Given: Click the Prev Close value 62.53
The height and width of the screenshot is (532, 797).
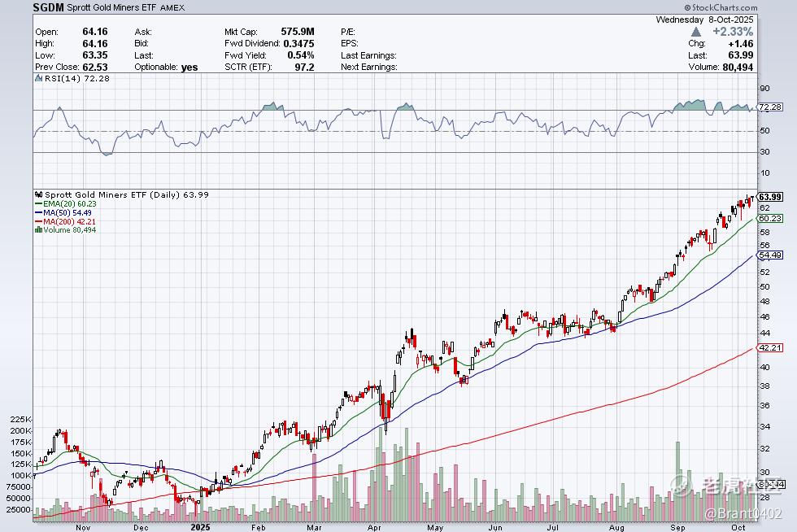Looking at the screenshot, I should 95,67.
